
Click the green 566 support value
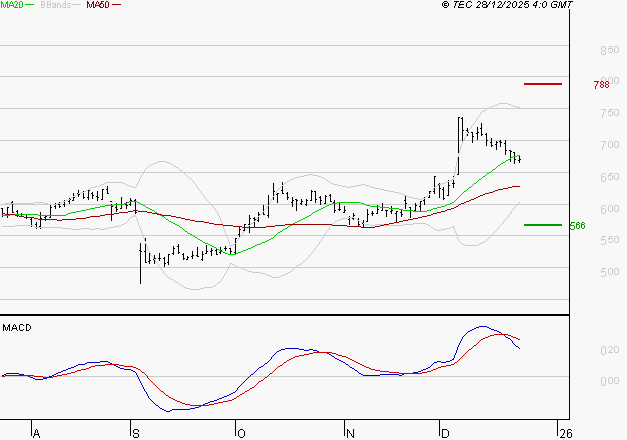[577, 226]
